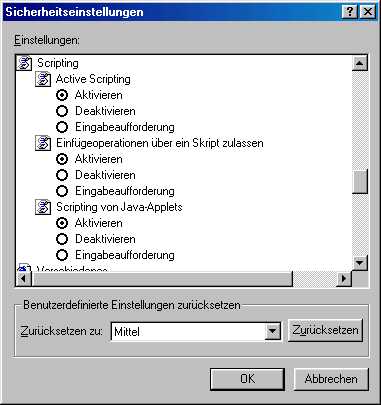Select the Active Scripting tree entry

[x=93, y=79]
